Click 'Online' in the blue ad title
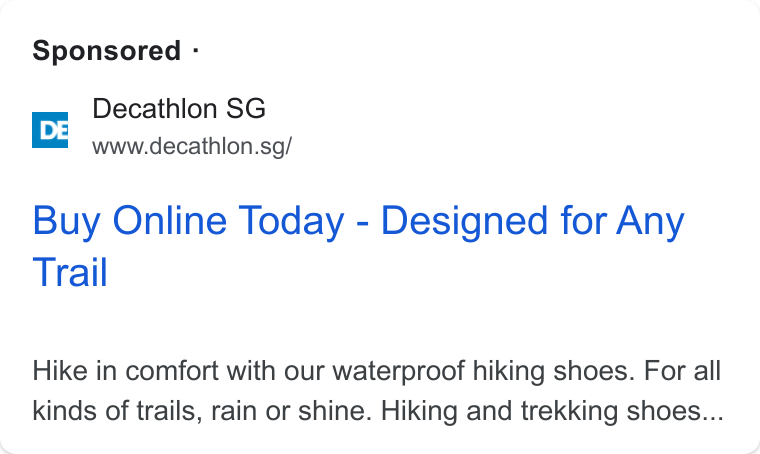 click(x=170, y=220)
